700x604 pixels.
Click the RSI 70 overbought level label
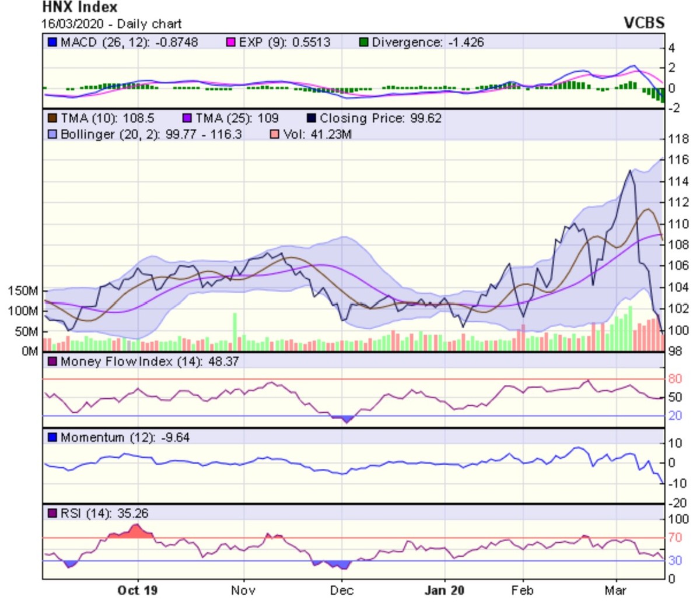(674, 538)
